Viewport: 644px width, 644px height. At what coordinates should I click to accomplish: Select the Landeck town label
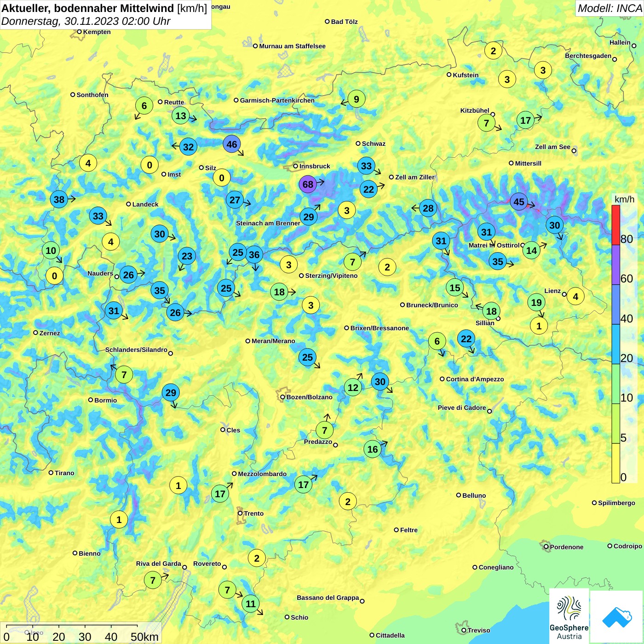click(145, 204)
